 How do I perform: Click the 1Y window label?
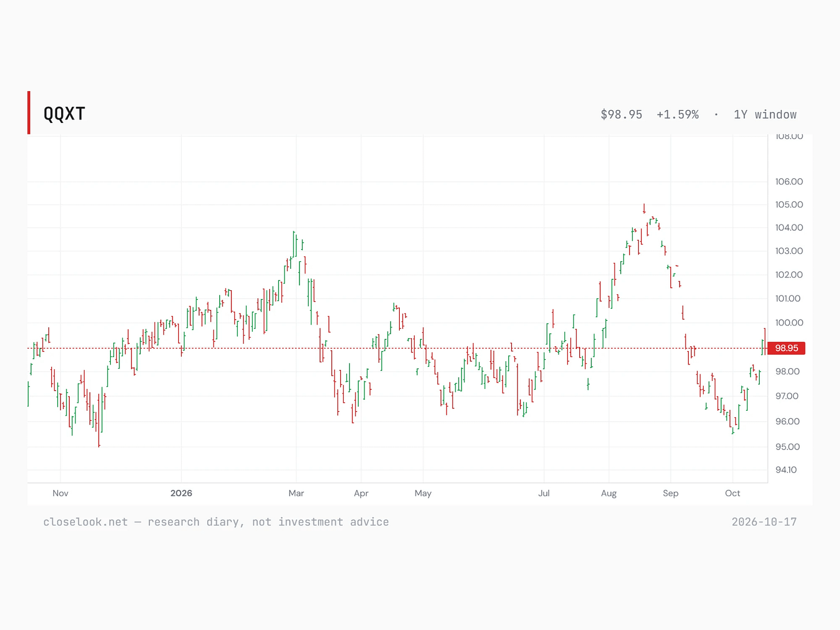[x=765, y=114]
